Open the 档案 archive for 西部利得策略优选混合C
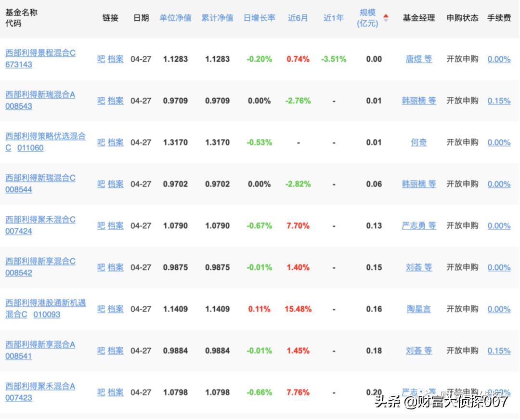520x420 pixels. point(116,142)
